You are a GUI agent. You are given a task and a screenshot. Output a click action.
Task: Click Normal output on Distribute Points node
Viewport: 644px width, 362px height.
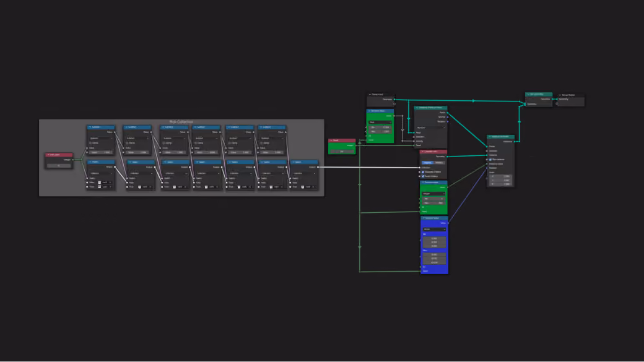(x=447, y=117)
